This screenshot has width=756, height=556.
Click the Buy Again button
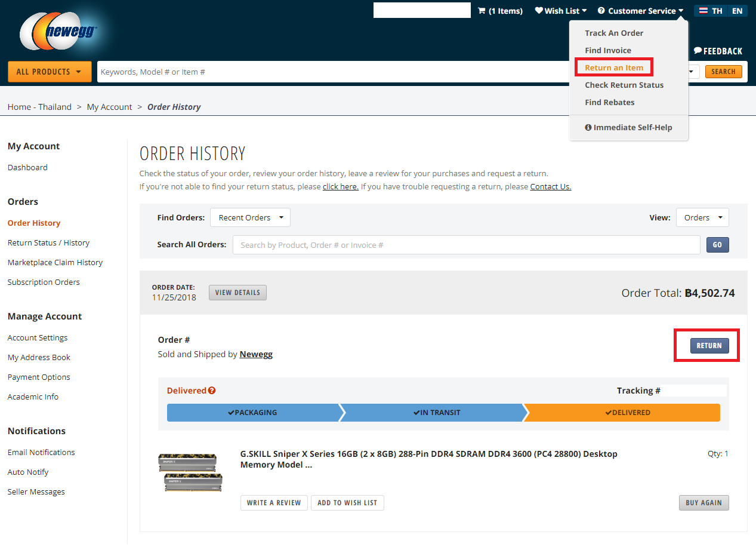point(704,503)
